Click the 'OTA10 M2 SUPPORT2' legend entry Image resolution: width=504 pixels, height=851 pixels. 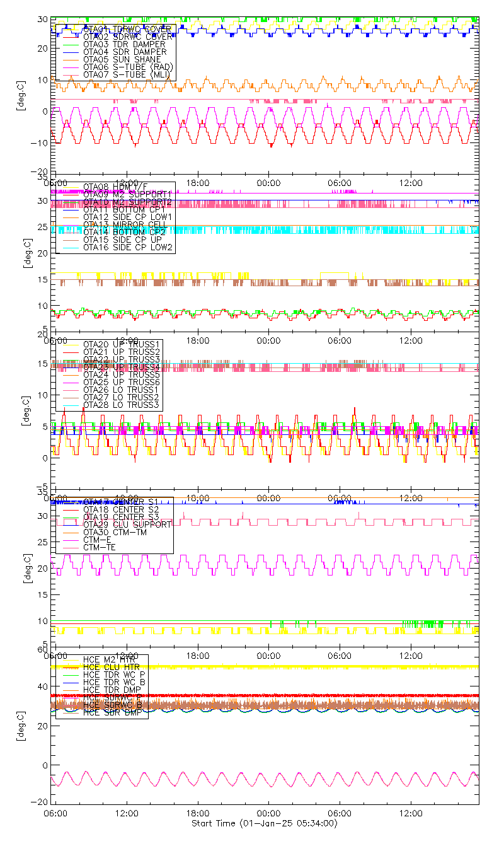(x=127, y=202)
